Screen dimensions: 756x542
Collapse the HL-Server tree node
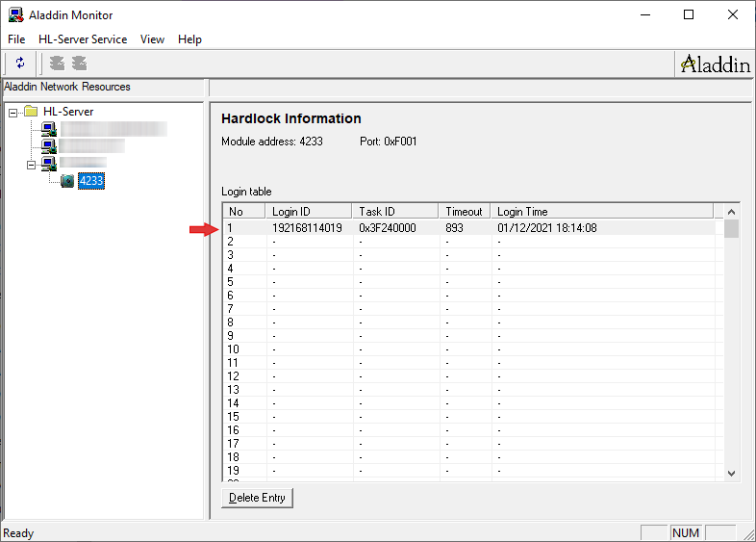(13, 113)
